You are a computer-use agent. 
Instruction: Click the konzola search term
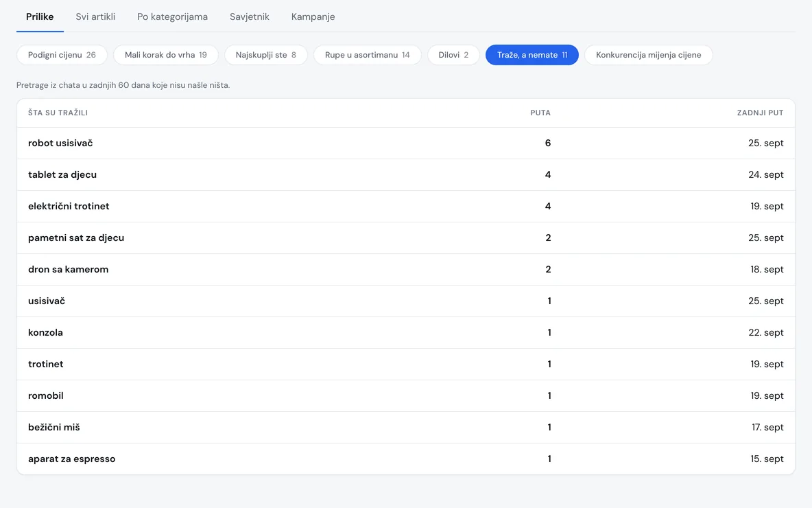45,333
